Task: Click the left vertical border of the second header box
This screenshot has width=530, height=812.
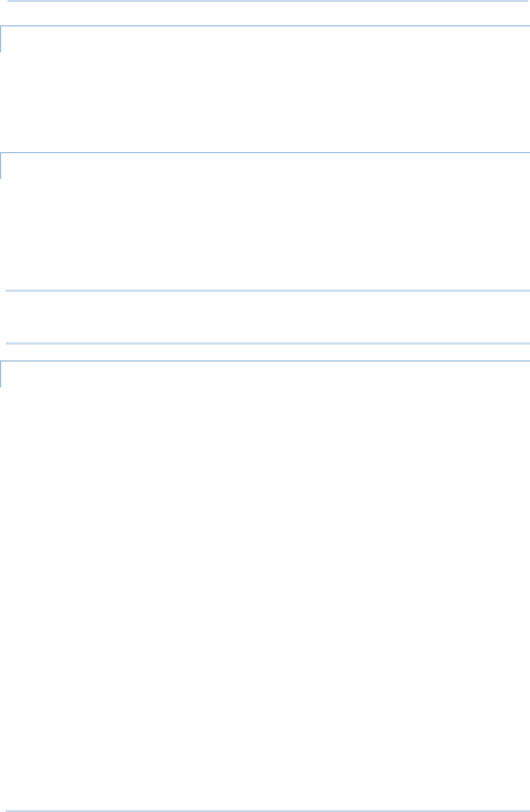Action: pos(1,166)
